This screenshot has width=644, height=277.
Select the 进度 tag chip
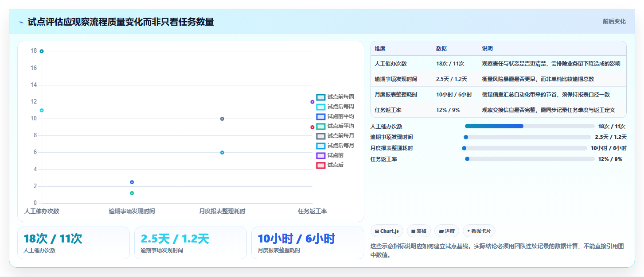point(447,231)
